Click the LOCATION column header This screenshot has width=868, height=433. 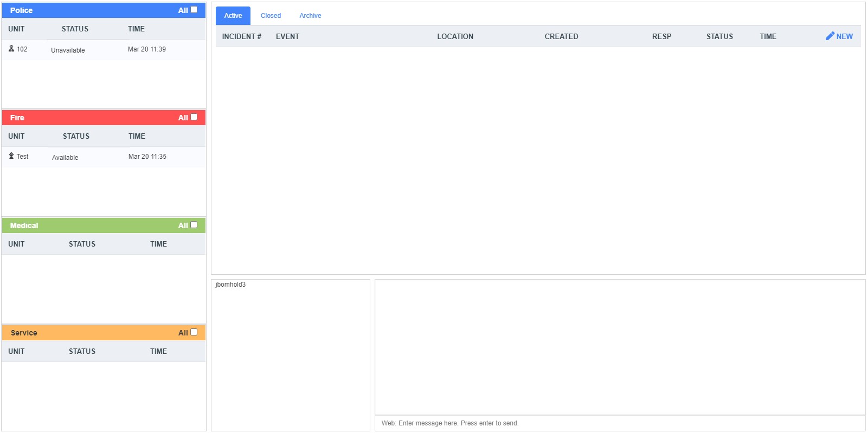click(x=455, y=36)
